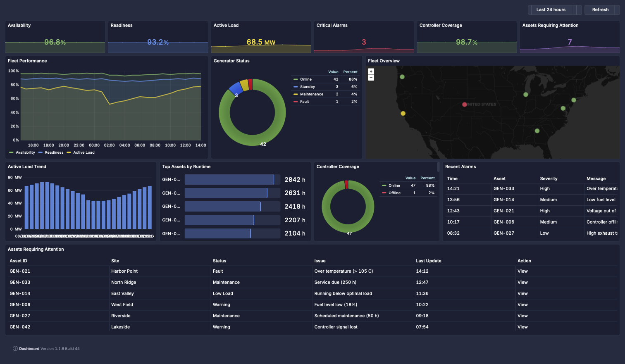The width and height of the screenshot is (625, 364).
Task: Sort Controller Coverage legend by Percent
Action: (428, 178)
